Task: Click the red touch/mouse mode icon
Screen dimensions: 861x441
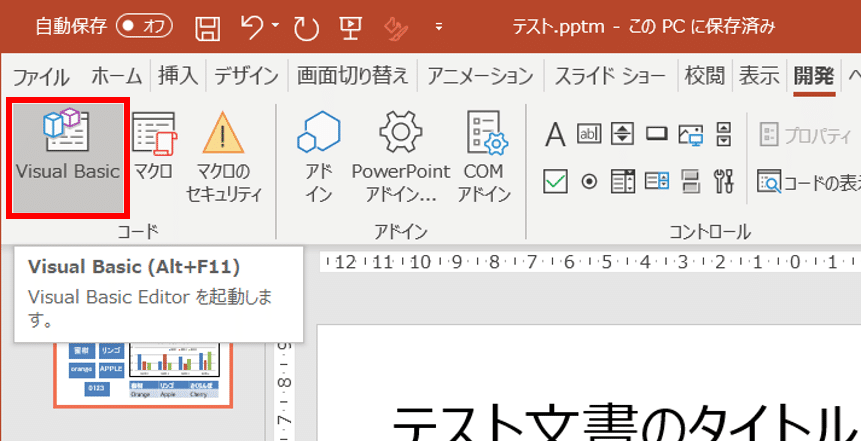Action: tap(395, 27)
